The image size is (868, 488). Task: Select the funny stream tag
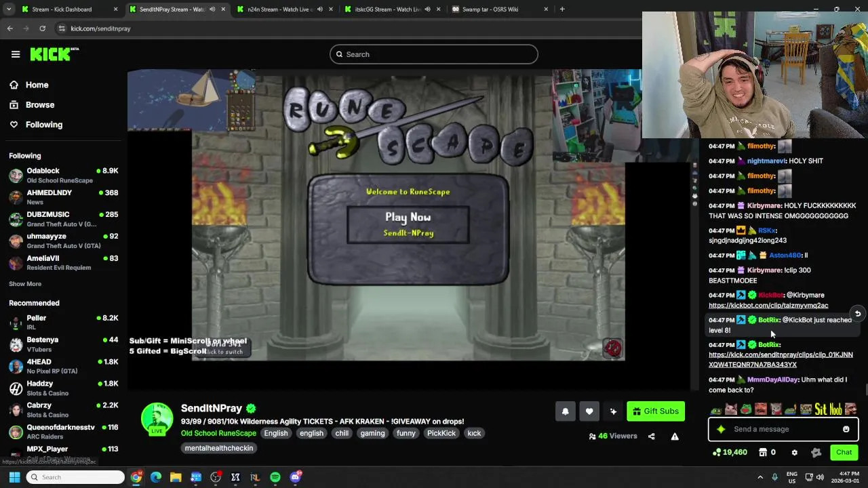pos(406,433)
